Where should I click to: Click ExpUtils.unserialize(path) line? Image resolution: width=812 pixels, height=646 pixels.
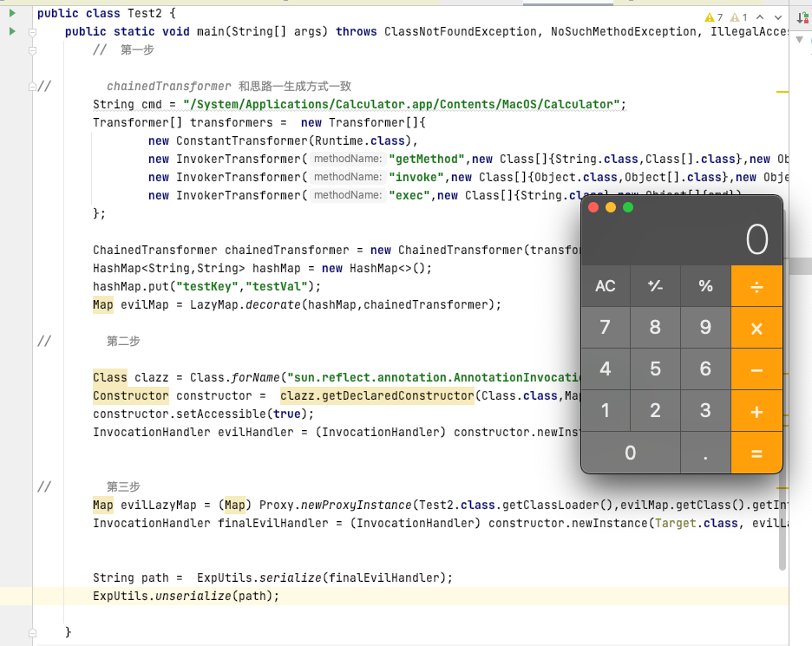(x=186, y=597)
